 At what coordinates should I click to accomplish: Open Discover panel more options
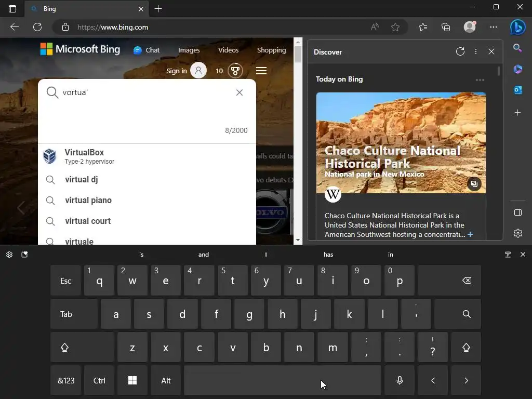476,51
